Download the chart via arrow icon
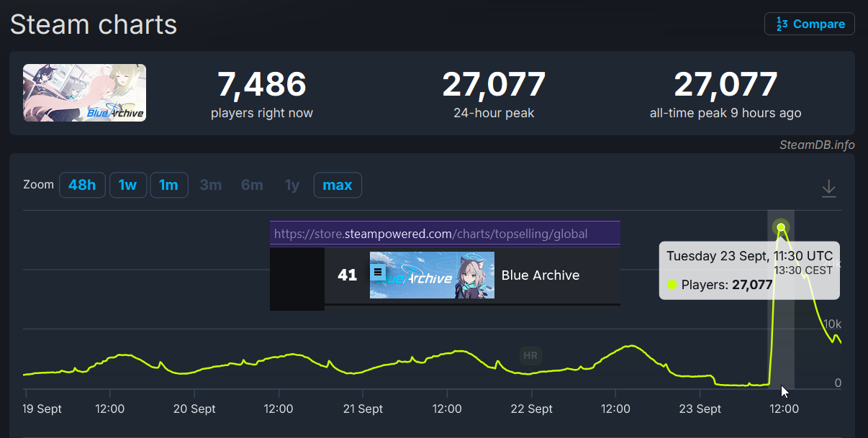 (x=829, y=188)
